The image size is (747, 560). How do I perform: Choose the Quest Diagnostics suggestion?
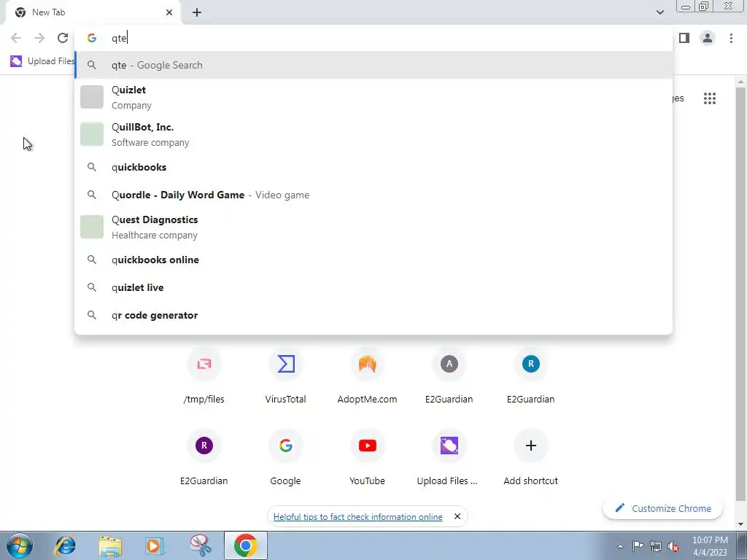click(x=373, y=227)
